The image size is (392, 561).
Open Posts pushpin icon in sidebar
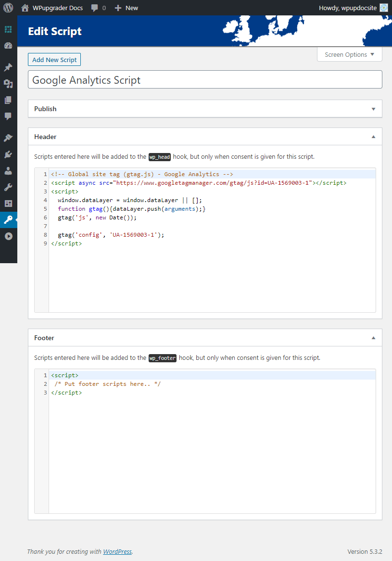8,67
